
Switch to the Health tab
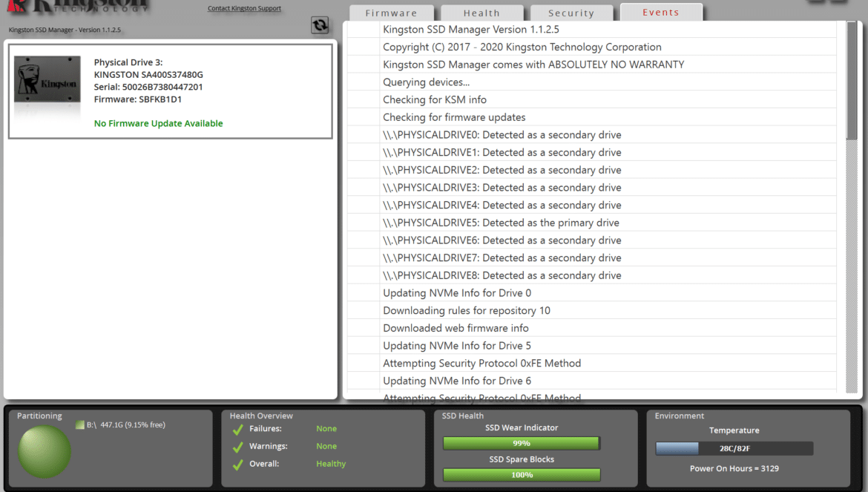click(481, 13)
